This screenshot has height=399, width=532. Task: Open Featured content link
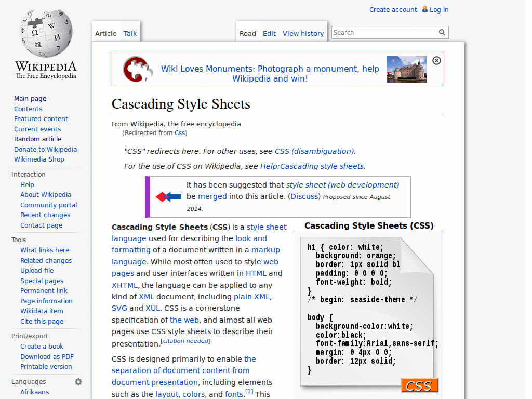[x=41, y=119]
